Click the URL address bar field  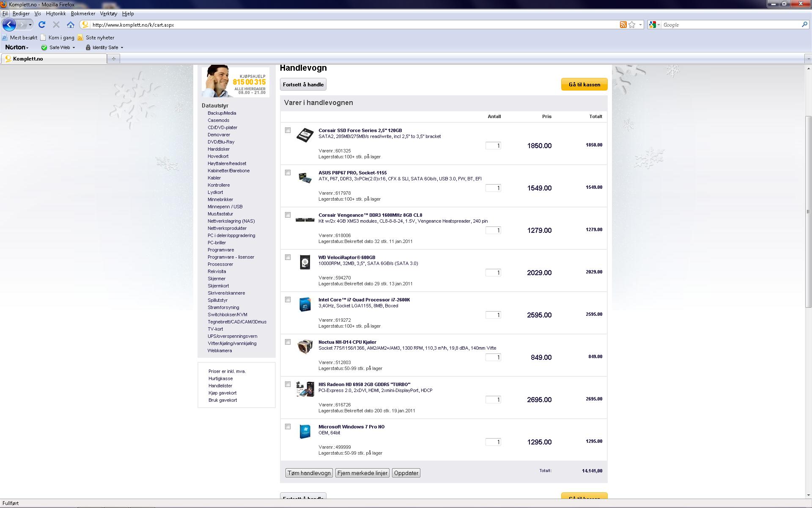354,25
